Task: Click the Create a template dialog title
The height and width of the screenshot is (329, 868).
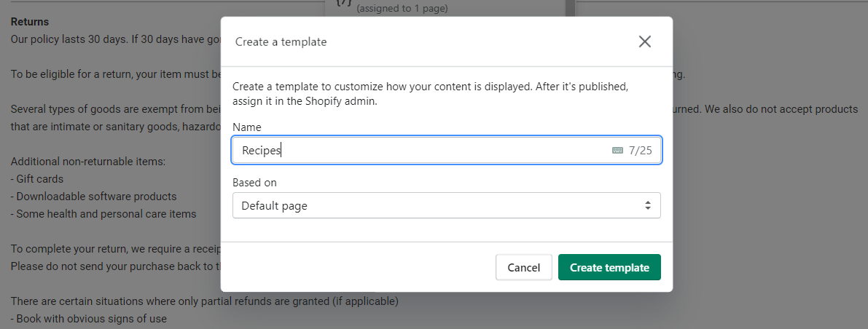Action: click(281, 42)
